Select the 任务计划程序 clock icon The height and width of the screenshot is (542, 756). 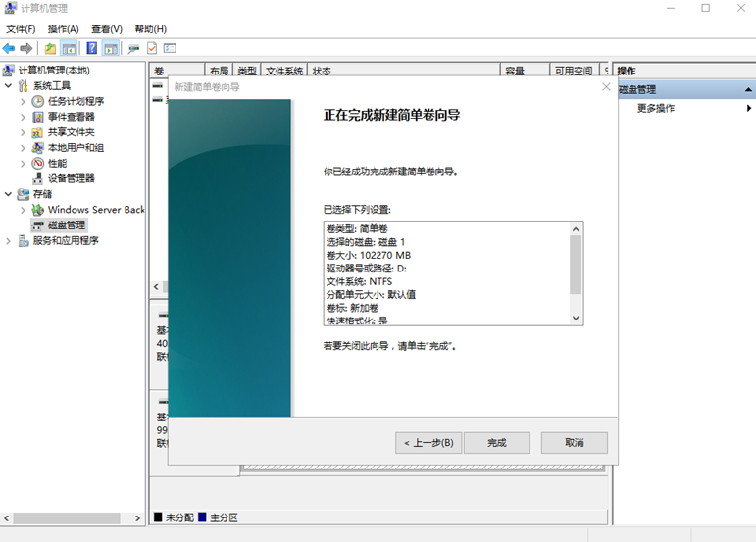(37, 101)
